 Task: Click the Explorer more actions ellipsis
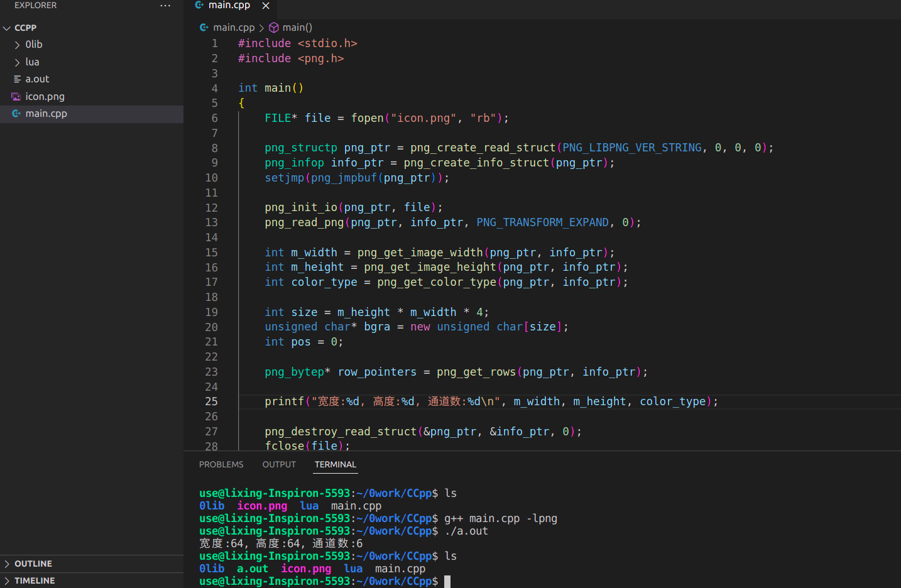(x=165, y=6)
